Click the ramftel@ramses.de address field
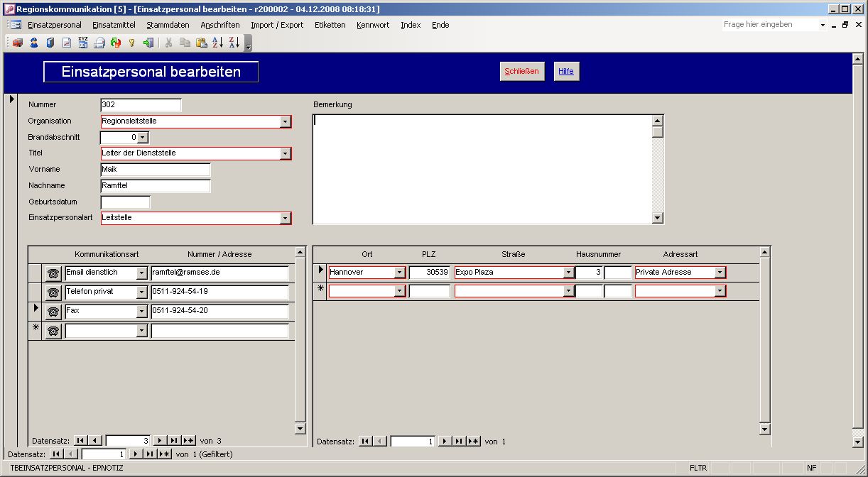Viewport: 868px width, 477px height. 219,273
